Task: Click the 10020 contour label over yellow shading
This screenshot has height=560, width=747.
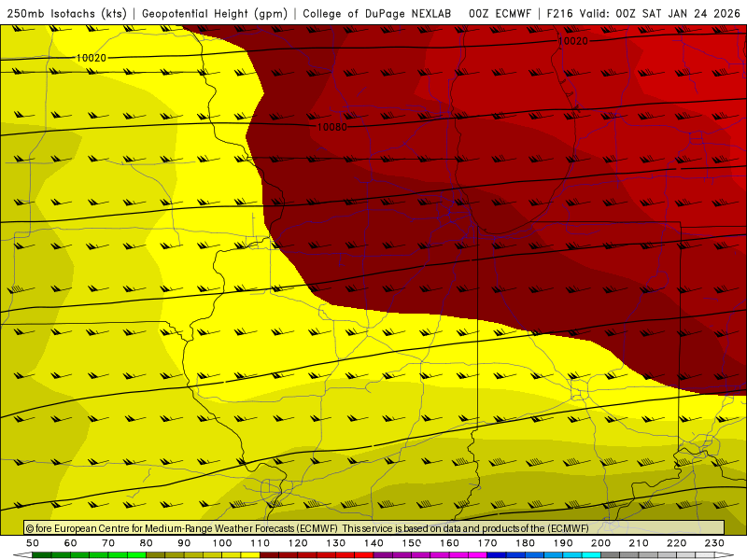Action: click(91, 58)
